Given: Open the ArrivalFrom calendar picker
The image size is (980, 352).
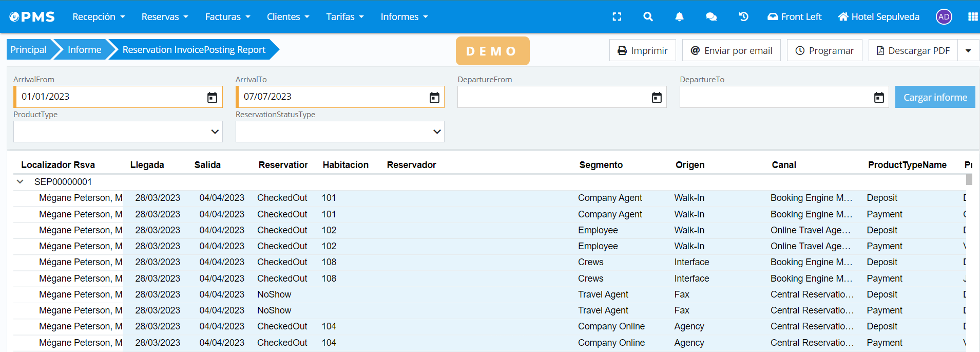Looking at the screenshot, I should click(x=212, y=97).
